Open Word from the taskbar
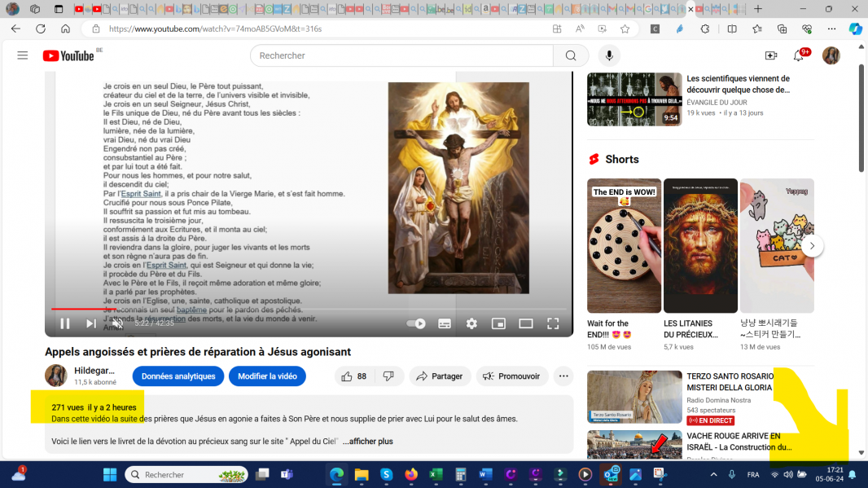The image size is (868, 488). pyautogui.click(x=485, y=475)
